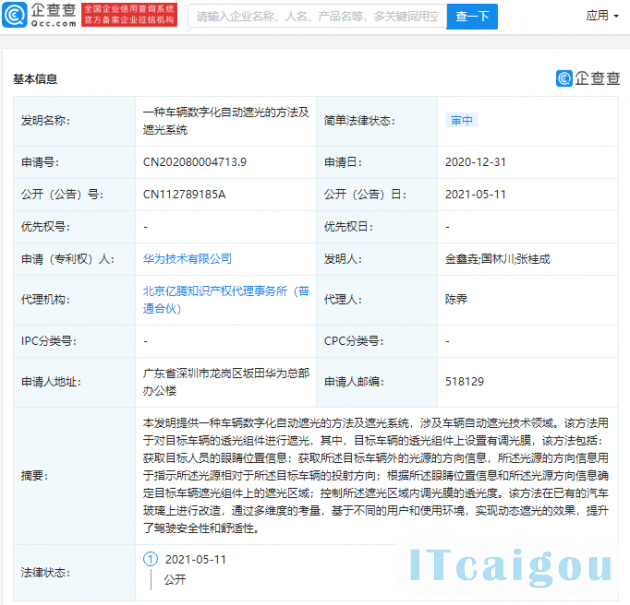
Task: Select agent name 陈霁
Action: [x=456, y=300]
